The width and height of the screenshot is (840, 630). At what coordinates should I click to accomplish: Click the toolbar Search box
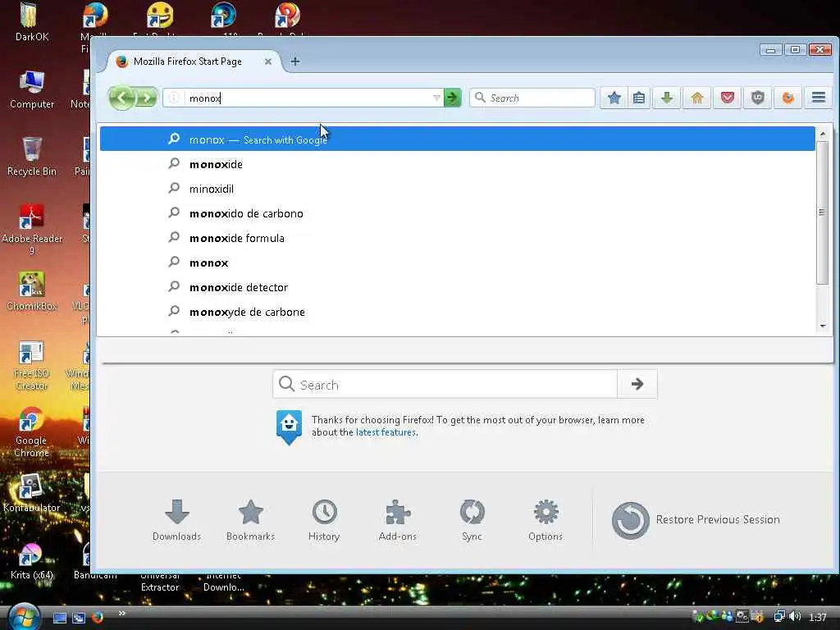(x=532, y=98)
